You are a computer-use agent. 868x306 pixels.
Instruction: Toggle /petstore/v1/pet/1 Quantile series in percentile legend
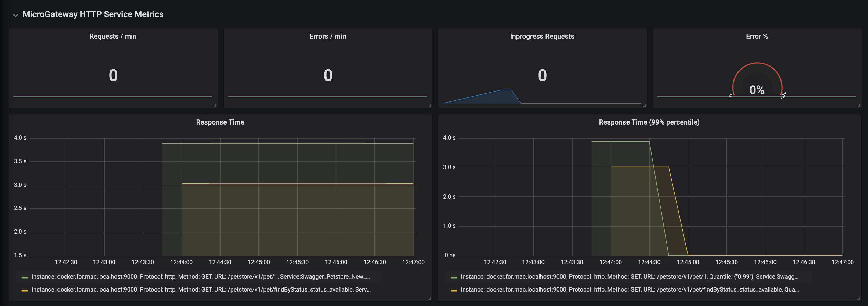pos(629,277)
